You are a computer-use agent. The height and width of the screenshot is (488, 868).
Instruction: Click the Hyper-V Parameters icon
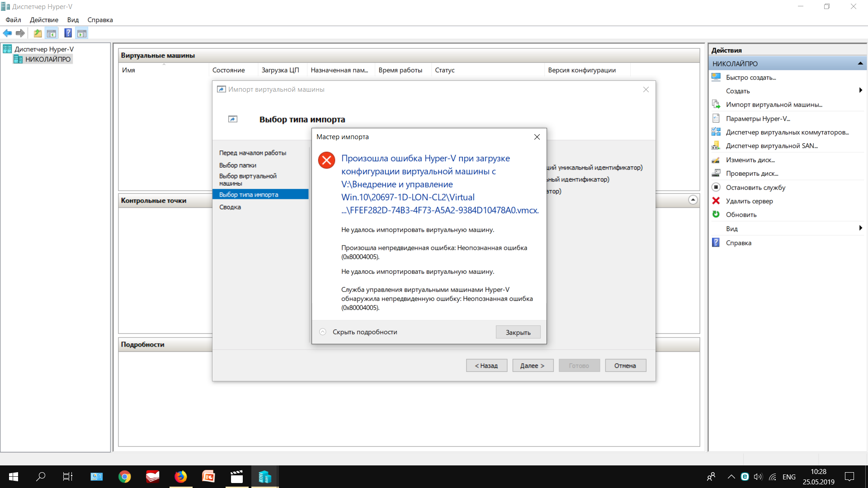click(x=716, y=118)
